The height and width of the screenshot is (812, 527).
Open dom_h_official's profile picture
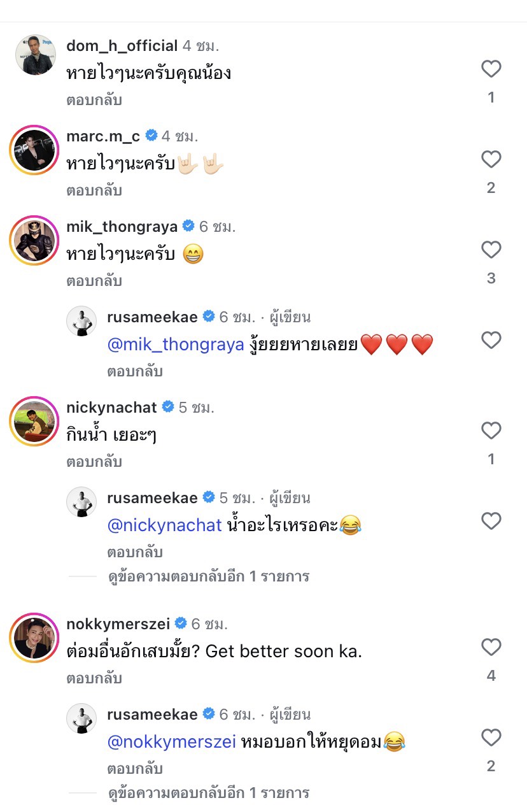click(x=36, y=55)
